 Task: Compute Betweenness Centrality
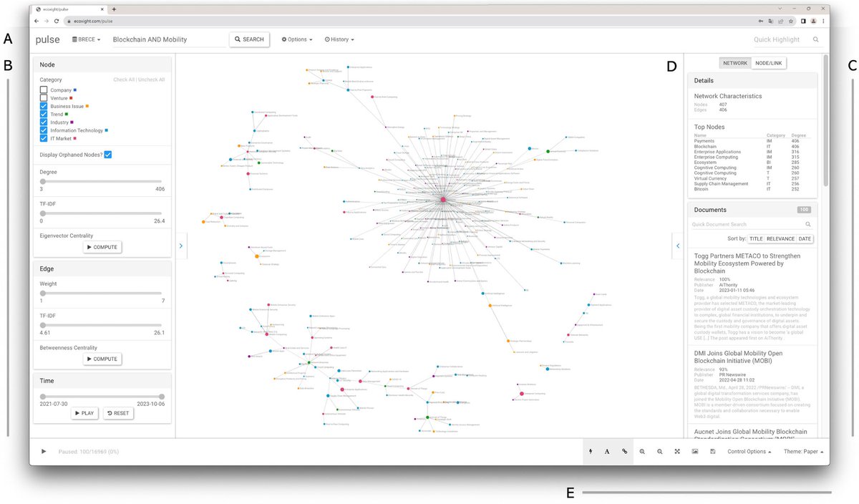102,359
